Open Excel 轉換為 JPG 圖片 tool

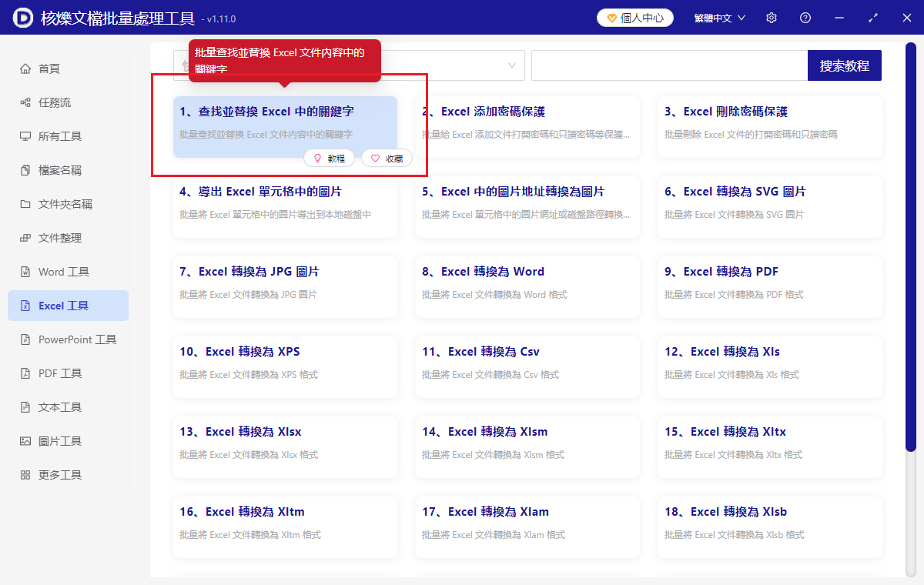click(285, 287)
